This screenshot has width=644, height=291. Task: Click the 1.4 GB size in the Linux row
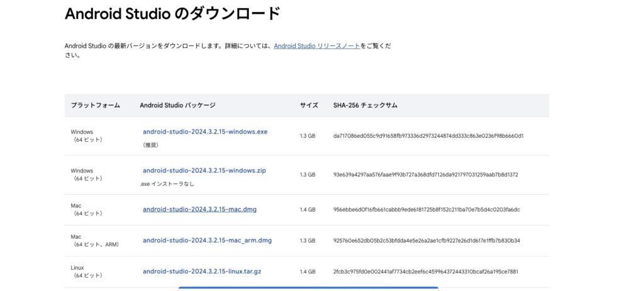tap(308, 271)
